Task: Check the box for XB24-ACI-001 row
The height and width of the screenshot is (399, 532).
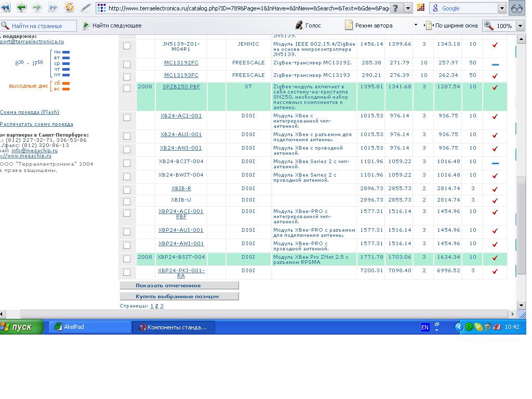Action: click(x=127, y=118)
